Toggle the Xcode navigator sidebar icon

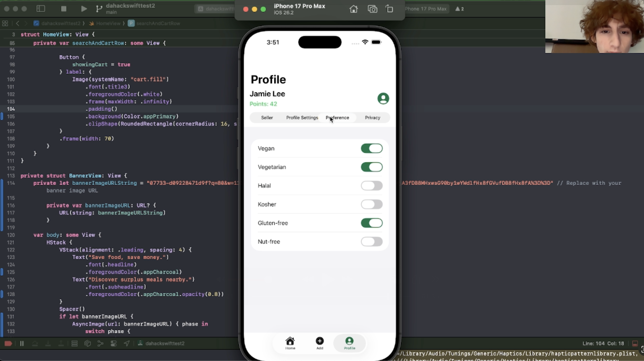(x=41, y=9)
